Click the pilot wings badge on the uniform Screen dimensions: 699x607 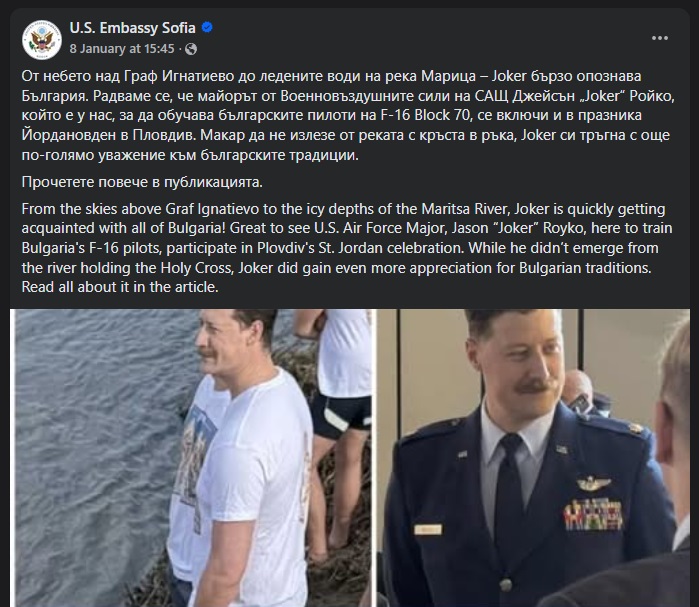coord(594,484)
